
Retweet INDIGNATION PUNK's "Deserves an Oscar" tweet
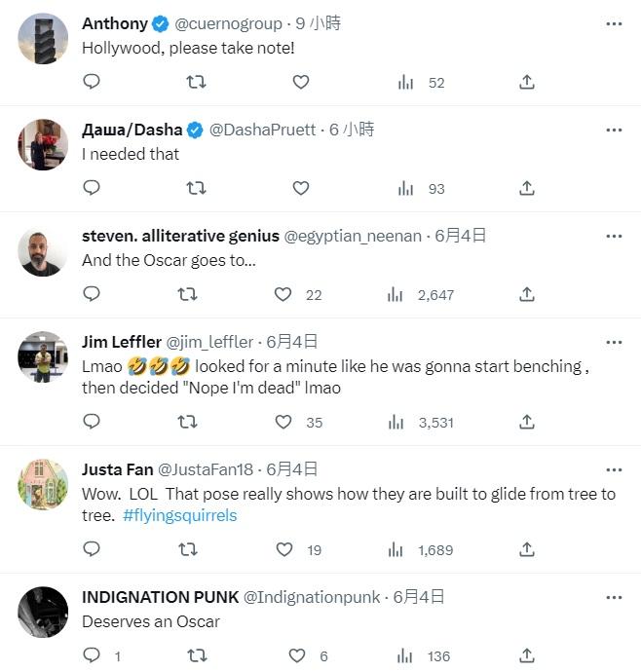[196, 655]
